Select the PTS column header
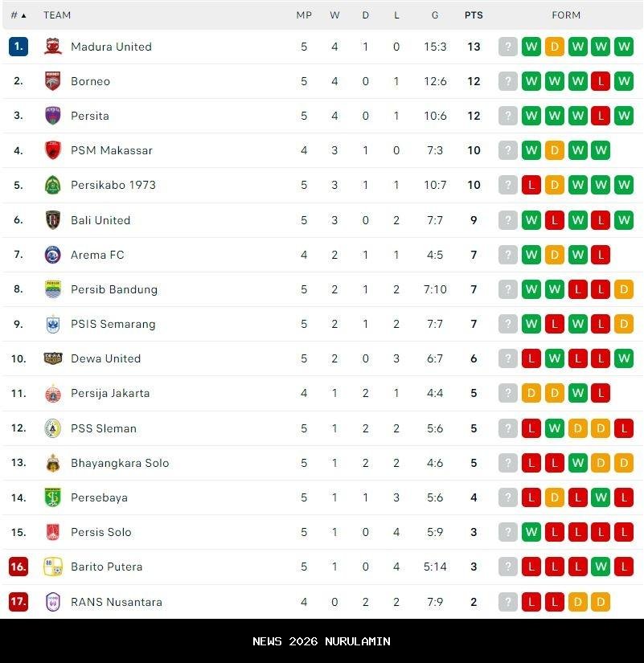The height and width of the screenshot is (663, 644). pyautogui.click(x=474, y=14)
